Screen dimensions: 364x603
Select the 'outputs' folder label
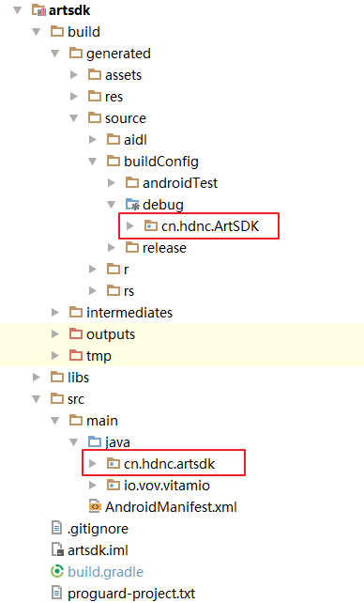[111, 334]
